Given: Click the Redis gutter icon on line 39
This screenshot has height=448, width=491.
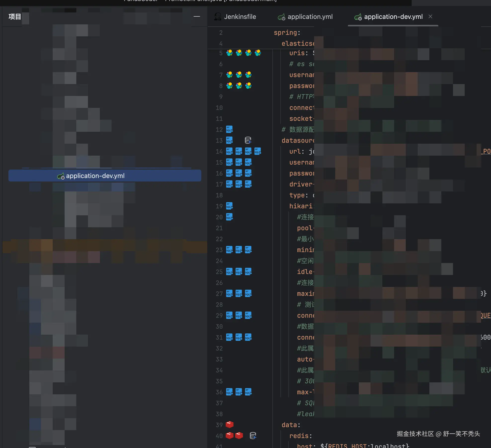Looking at the screenshot, I should [230, 425].
